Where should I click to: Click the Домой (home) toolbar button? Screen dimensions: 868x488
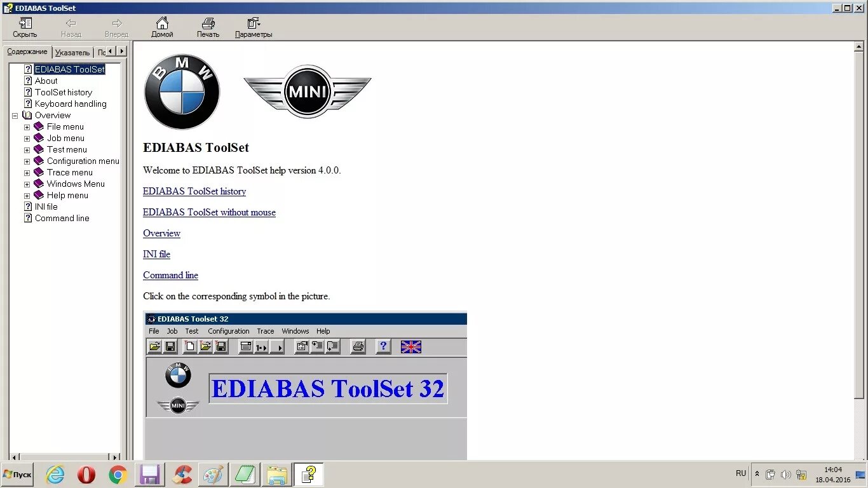pos(162,27)
